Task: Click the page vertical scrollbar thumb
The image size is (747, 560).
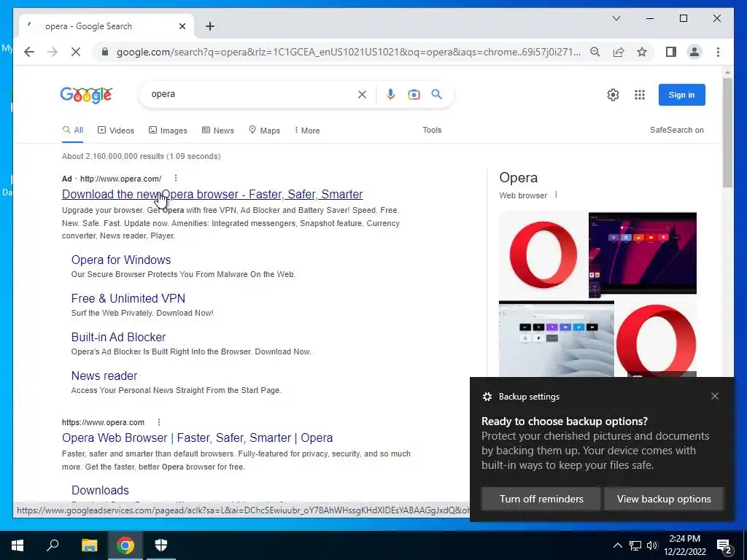Action: pyautogui.click(x=727, y=132)
